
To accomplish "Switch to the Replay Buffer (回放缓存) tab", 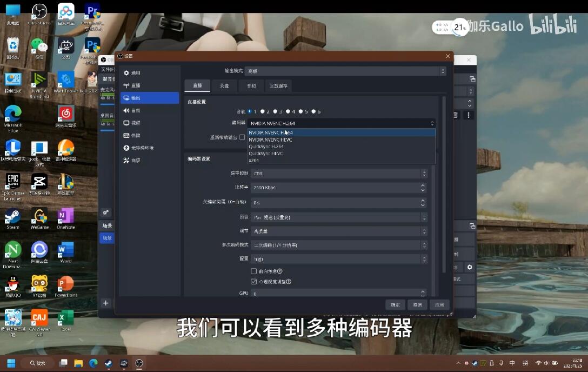I will pyautogui.click(x=279, y=85).
